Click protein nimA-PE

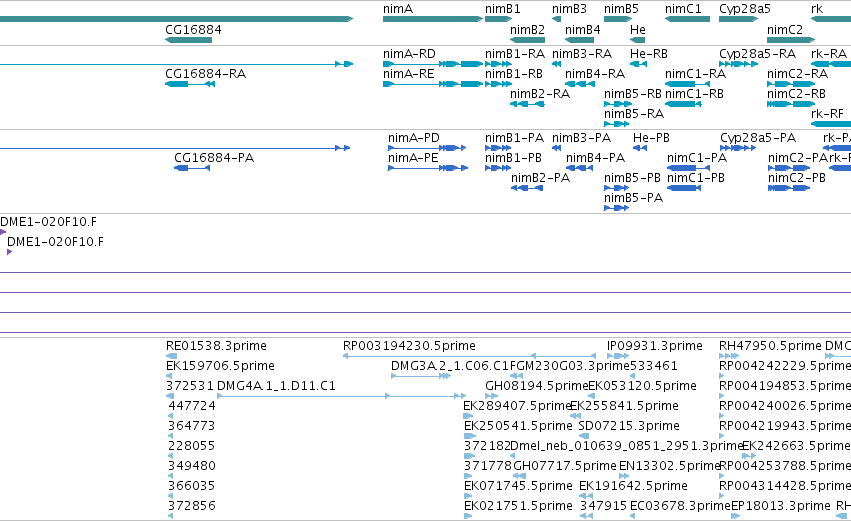428,168
